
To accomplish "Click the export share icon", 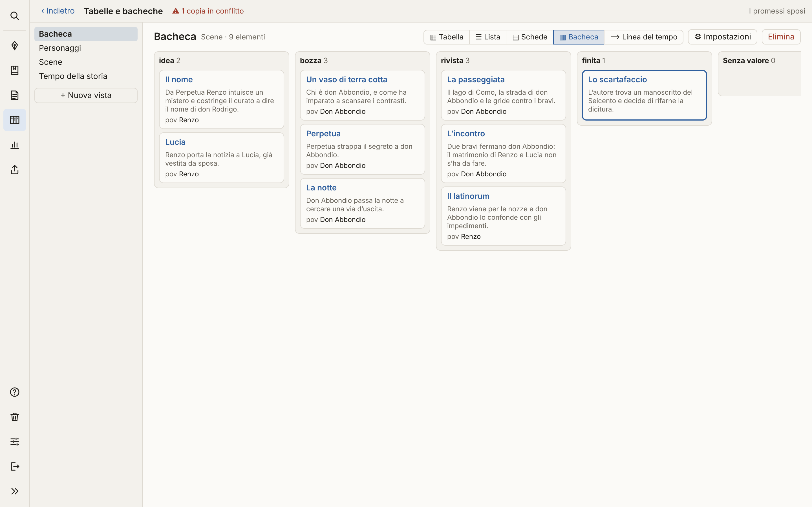I will [14, 170].
